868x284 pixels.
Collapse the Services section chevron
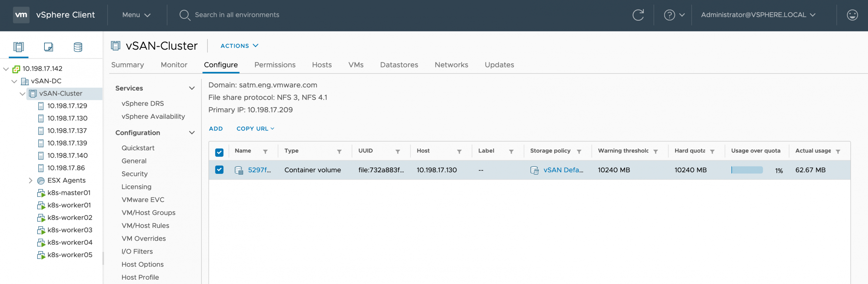pos(192,88)
